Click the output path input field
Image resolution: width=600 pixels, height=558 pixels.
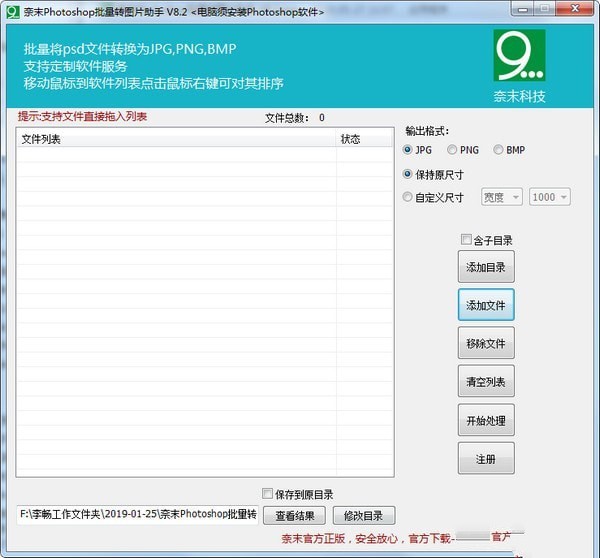tap(138, 514)
